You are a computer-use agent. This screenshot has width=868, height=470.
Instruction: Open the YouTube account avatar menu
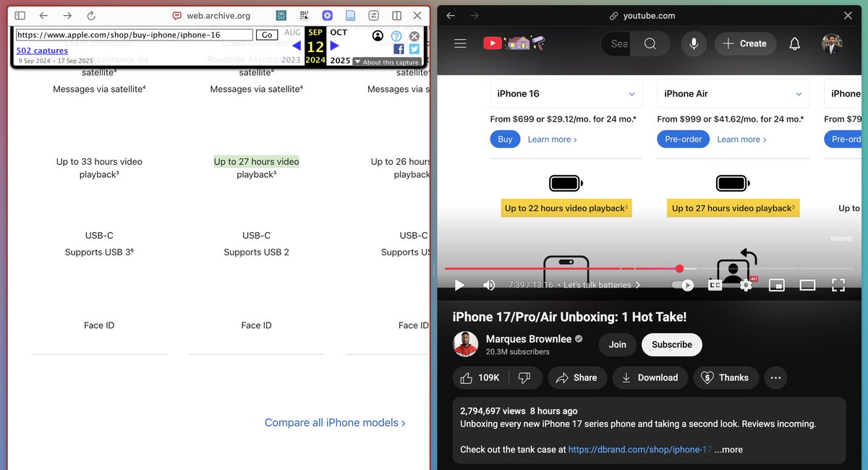pyautogui.click(x=832, y=43)
